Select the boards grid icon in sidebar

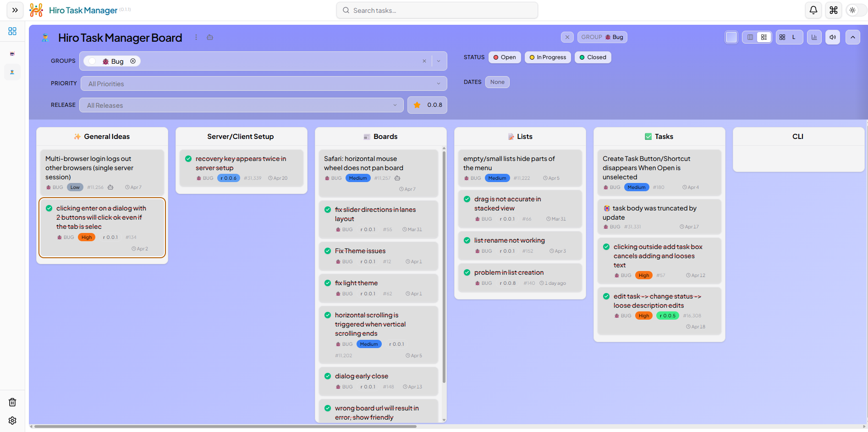pyautogui.click(x=12, y=31)
